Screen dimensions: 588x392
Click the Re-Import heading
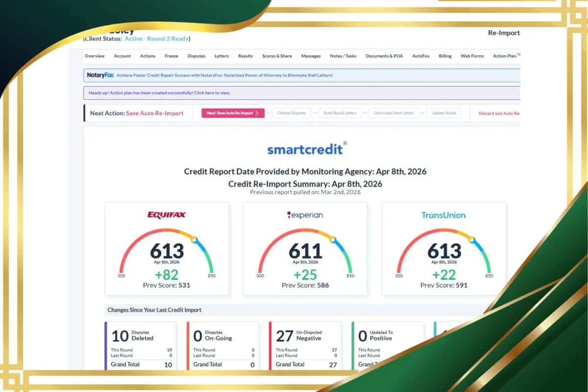(x=504, y=33)
